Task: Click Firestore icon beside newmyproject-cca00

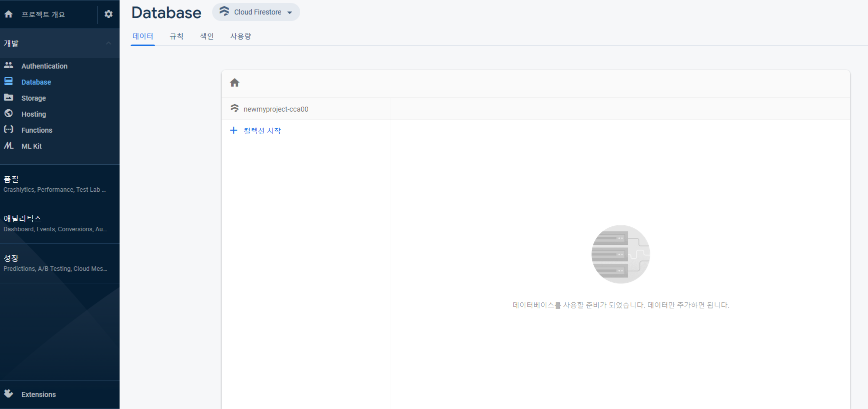Action: (235, 108)
